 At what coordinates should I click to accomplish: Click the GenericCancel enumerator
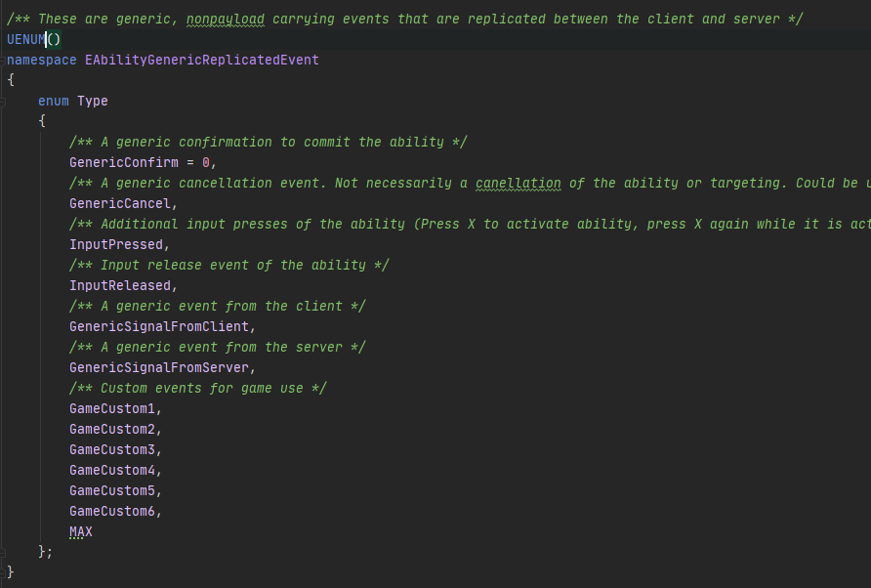120,203
